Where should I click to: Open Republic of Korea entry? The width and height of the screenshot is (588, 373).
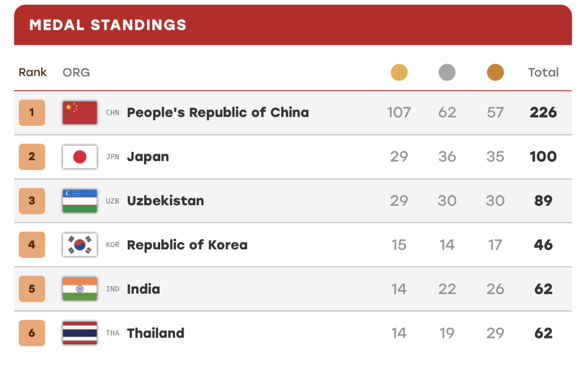tap(187, 245)
